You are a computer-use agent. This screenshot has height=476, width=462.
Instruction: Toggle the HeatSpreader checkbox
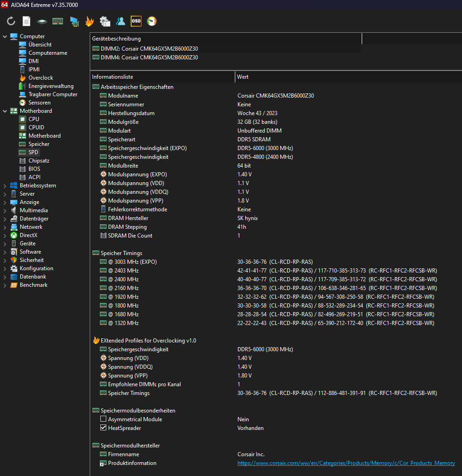click(104, 428)
